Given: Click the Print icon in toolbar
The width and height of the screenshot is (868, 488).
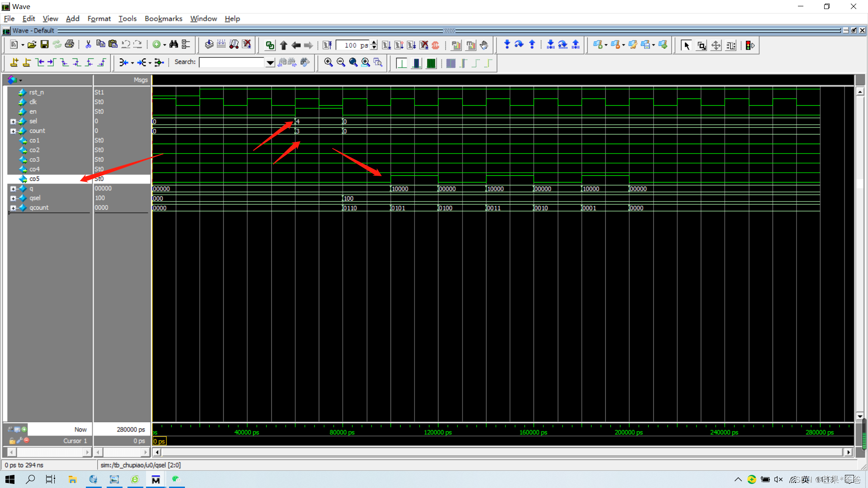Looking at the screenshot, I should (x=69, y=44).
